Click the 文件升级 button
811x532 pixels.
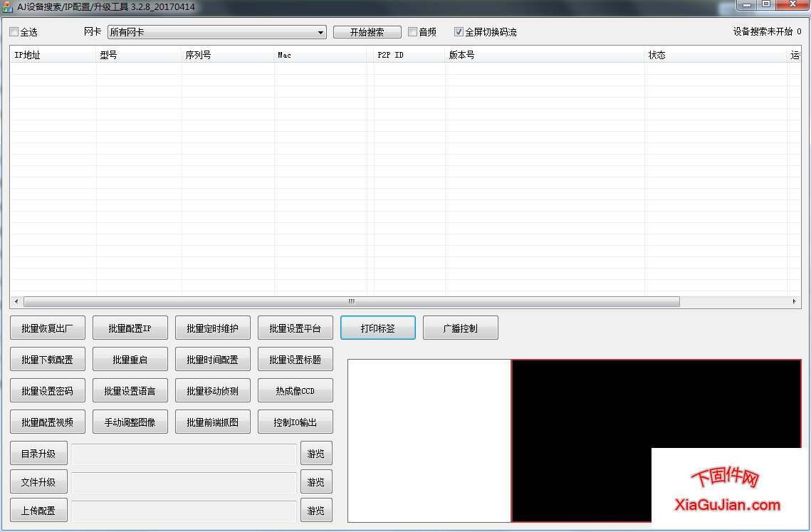[38, 482]
